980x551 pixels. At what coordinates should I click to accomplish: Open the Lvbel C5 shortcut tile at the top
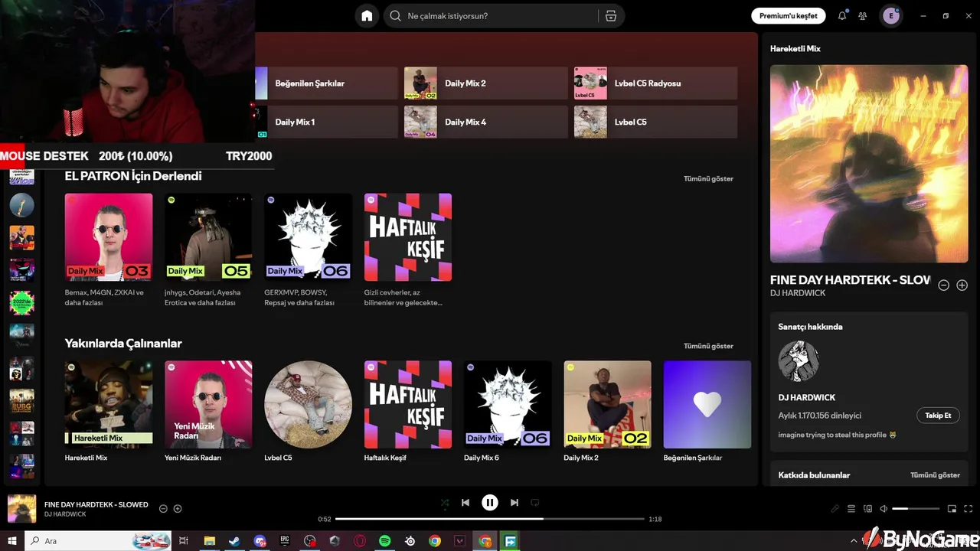tap(655, 122)
